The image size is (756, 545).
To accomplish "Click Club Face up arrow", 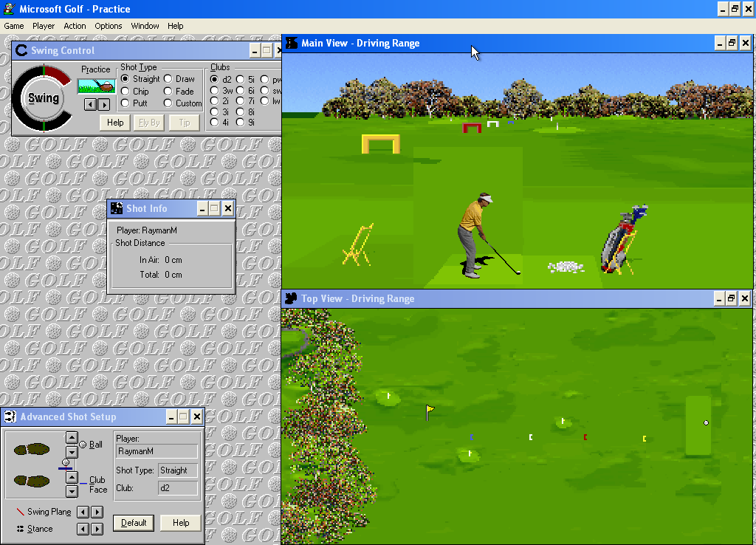I will click(72, 478).
